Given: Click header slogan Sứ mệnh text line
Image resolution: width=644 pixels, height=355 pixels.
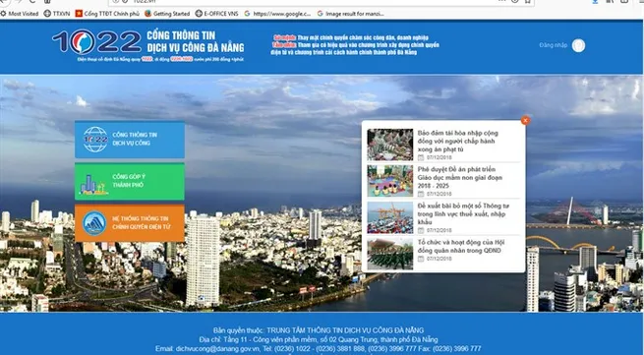Looking at the screenshot, I should 351,37.
